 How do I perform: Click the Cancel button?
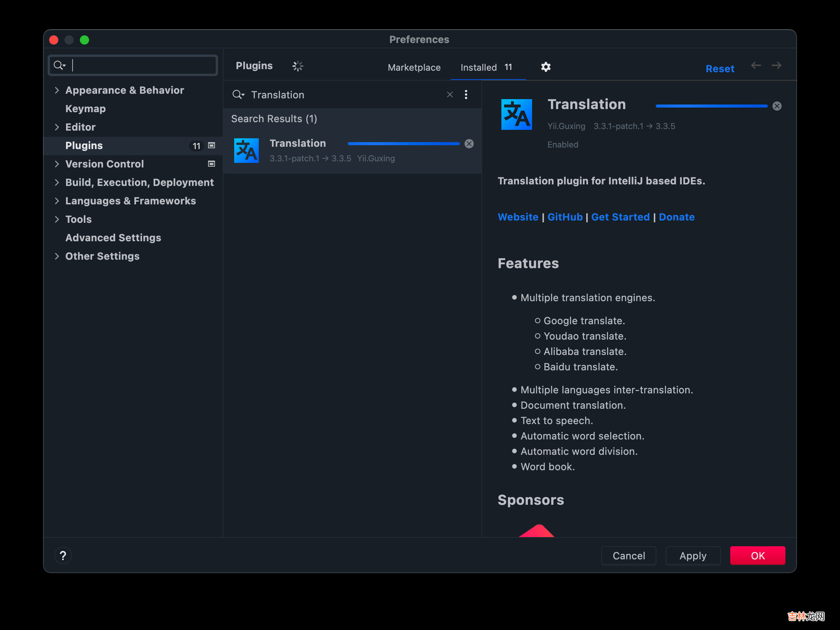point(628,555)
